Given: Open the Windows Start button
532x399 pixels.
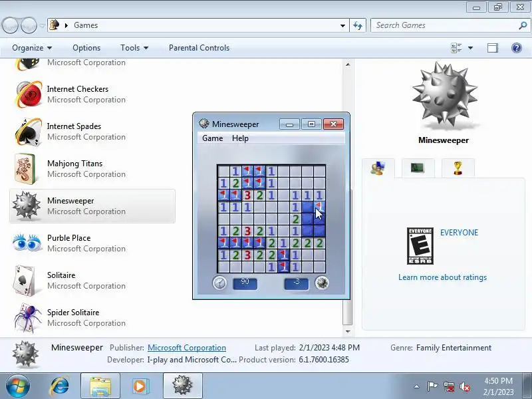Looking at the screenshot, I should pyautogui.click(x=17, y=386).
